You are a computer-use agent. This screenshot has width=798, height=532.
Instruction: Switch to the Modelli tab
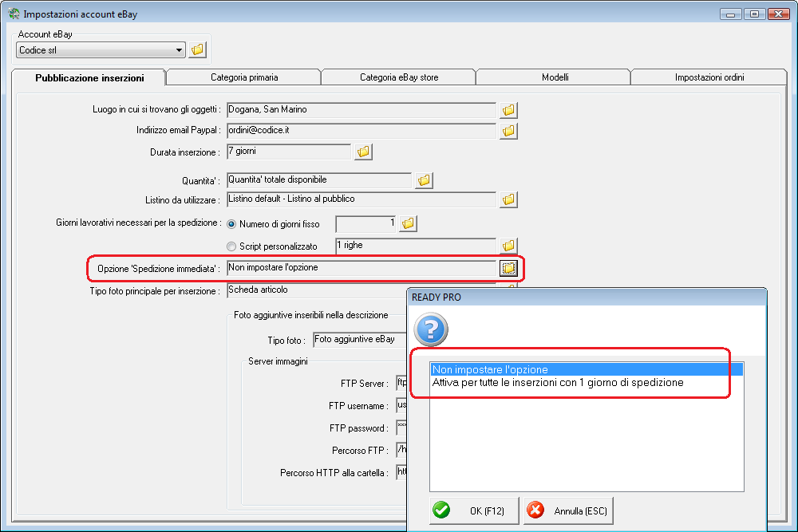coord(555,77)
